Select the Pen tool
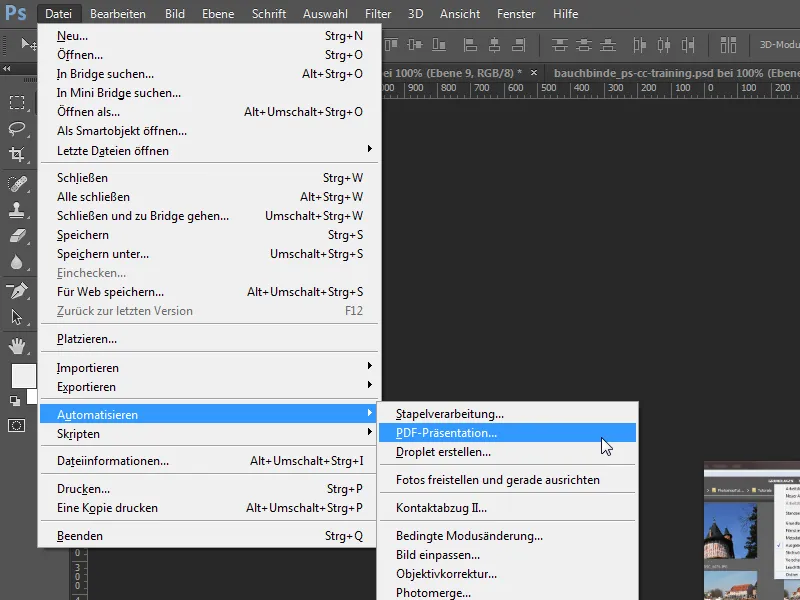 tap(17, 291)
